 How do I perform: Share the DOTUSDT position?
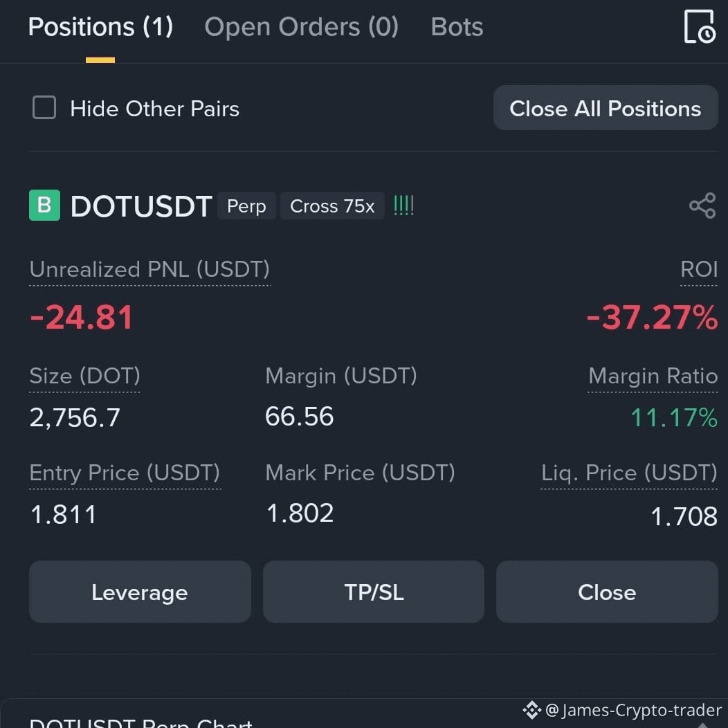coord(702,206)
